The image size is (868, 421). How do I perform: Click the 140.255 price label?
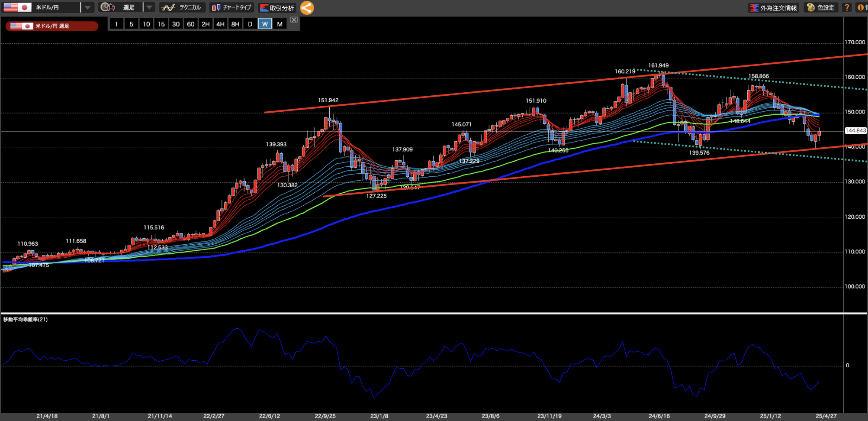point(558,150)
